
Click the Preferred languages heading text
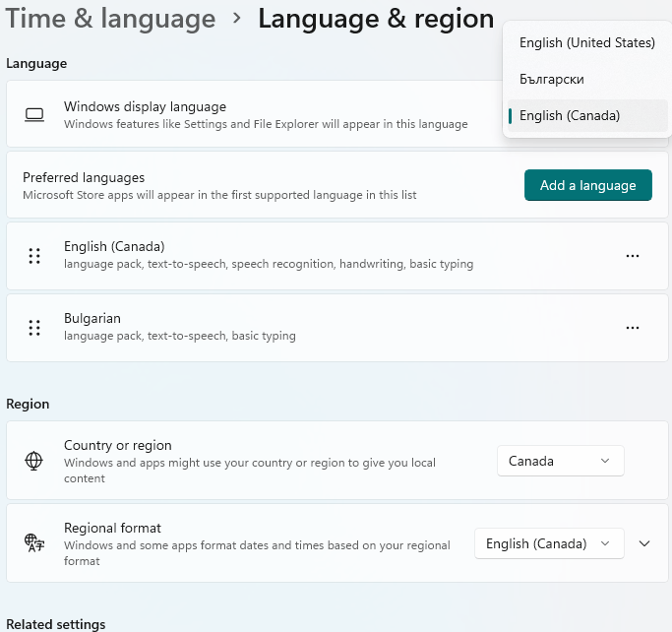(84, 177)
